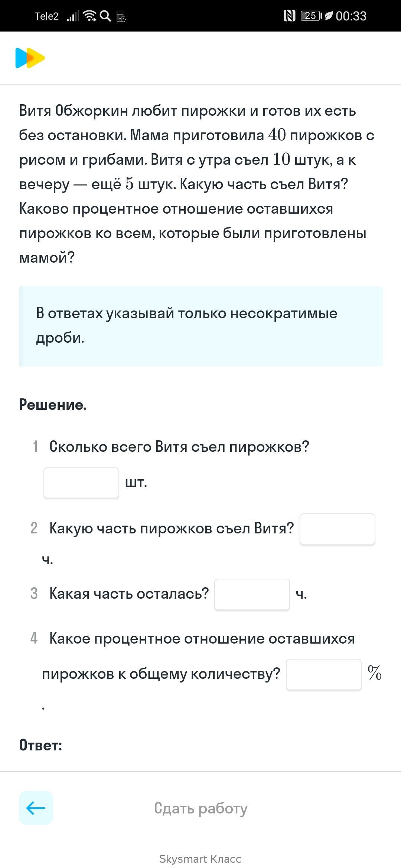Tap the Tele2 carrier label
The height and width of the screenshot is (868, 401).
(x=46, y=16)
